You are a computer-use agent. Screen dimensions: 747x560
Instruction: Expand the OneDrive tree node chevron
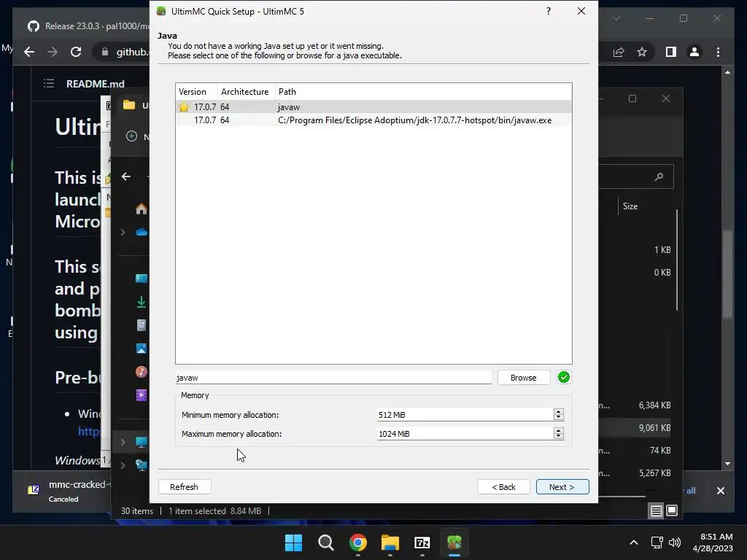[x=123, y=233]
